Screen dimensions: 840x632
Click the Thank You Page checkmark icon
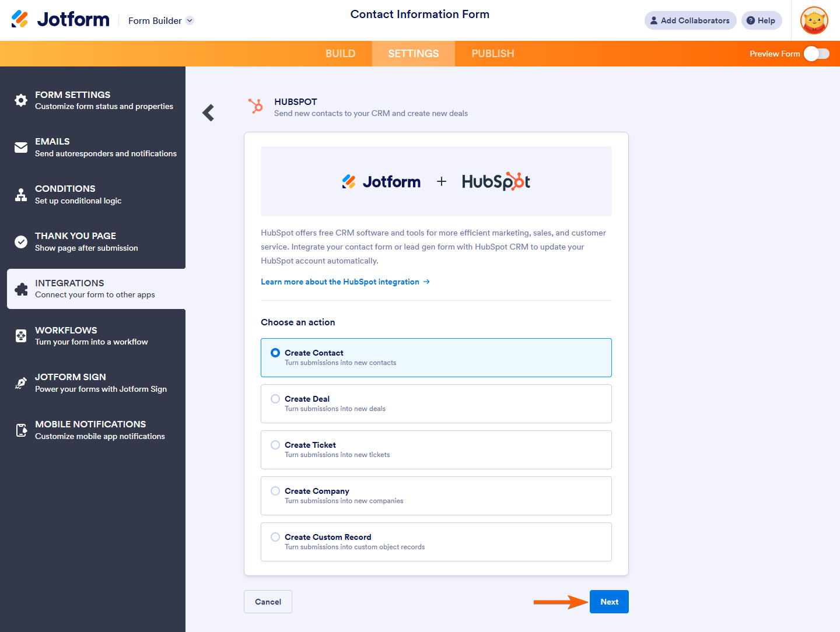21,242
